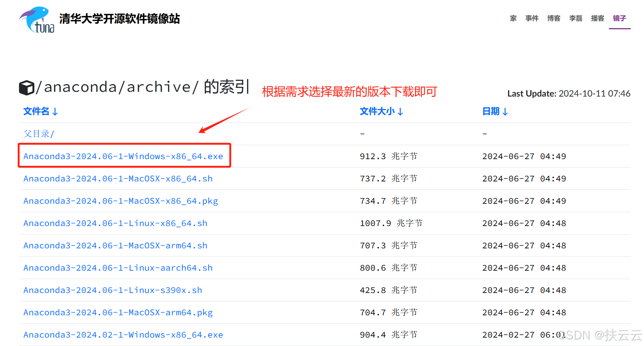Click the 912.3 兆字节 size cell
Image resolution: width=644 pixels, height=346 pixels.
point(389,157)
